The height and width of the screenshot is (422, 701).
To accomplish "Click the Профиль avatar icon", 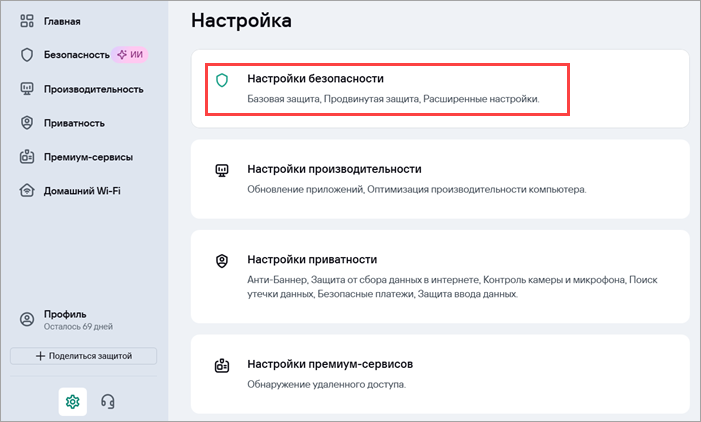I will (27, 320).
